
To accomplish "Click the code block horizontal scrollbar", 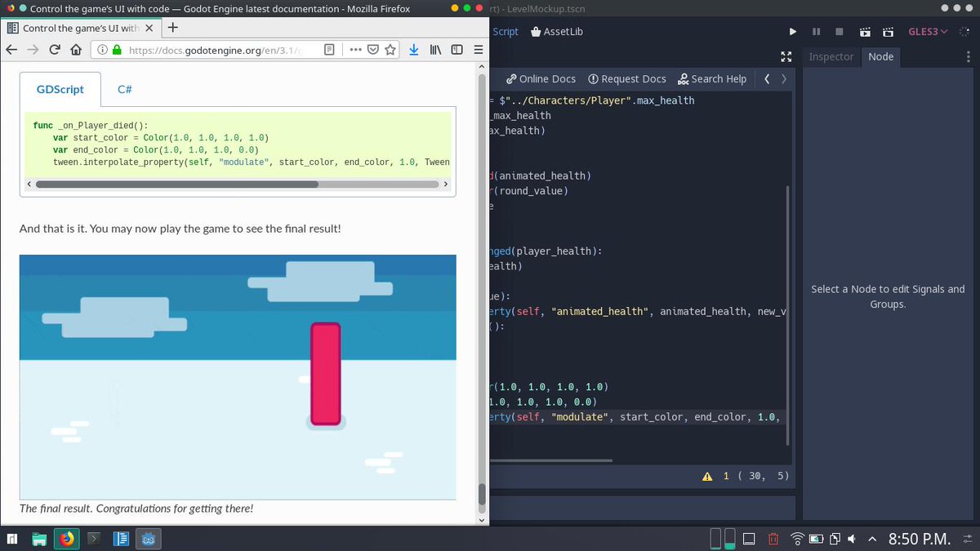I will click(x=176, y=184).
